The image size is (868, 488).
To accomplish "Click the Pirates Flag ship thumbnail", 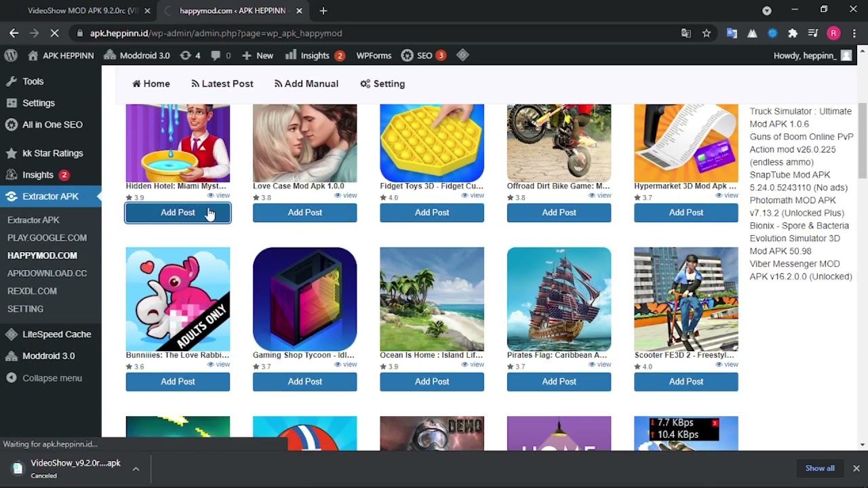I will (x=559, y=299).
